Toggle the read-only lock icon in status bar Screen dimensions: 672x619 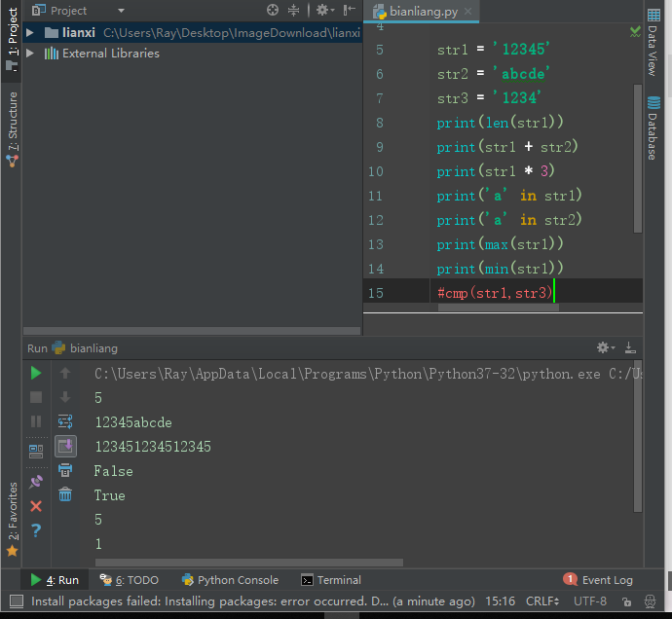pyautogui.click(x=626, y=601)
